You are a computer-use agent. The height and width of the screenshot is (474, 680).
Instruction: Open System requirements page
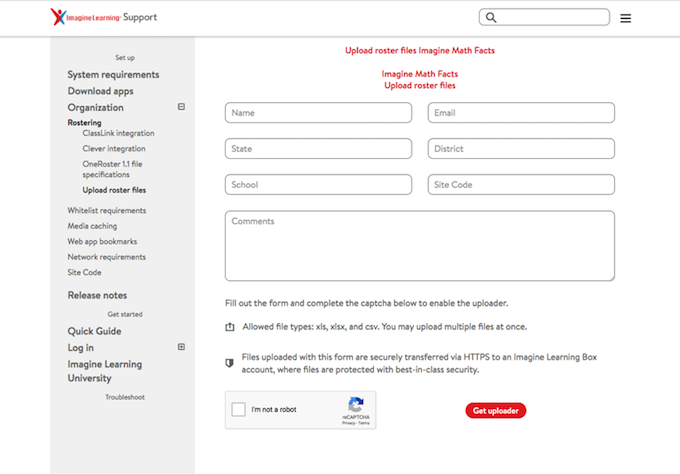[113, 75]
